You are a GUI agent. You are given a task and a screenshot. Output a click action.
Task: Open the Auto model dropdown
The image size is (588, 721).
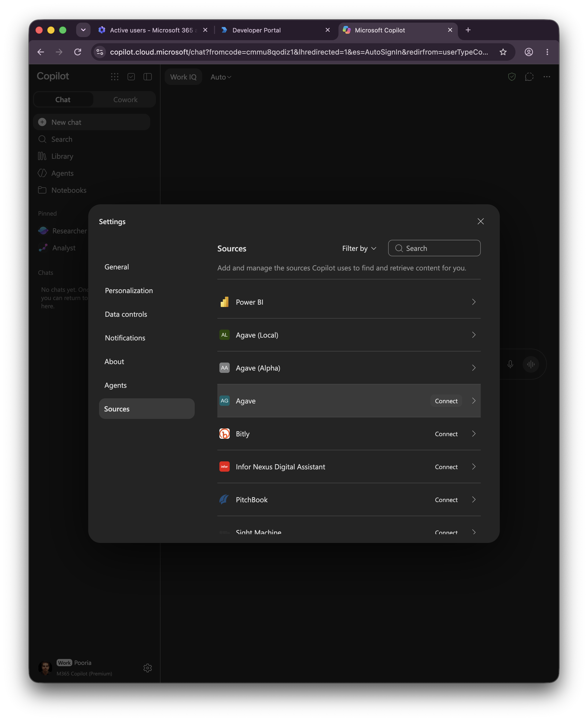[x=220, y=77]
